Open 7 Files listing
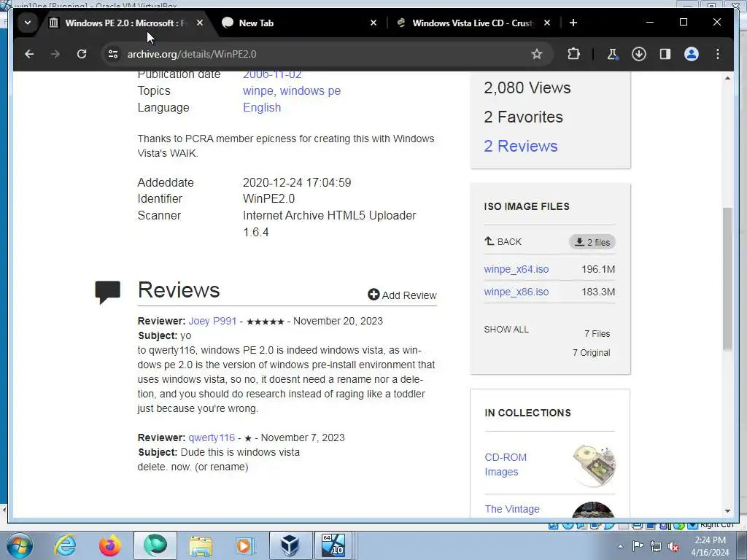The height and width of the screenshot is (560, 747). coord(597,334)
